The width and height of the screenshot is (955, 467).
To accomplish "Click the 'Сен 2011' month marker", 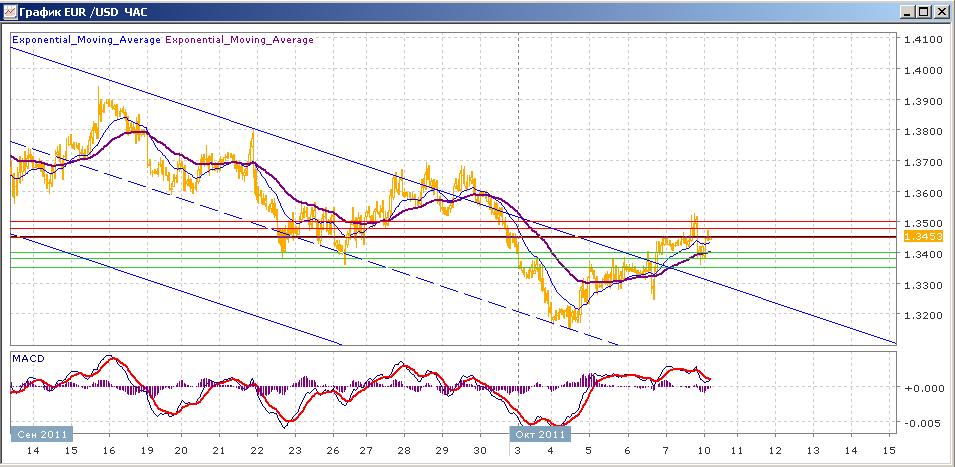I will click(x=41, y=435).
